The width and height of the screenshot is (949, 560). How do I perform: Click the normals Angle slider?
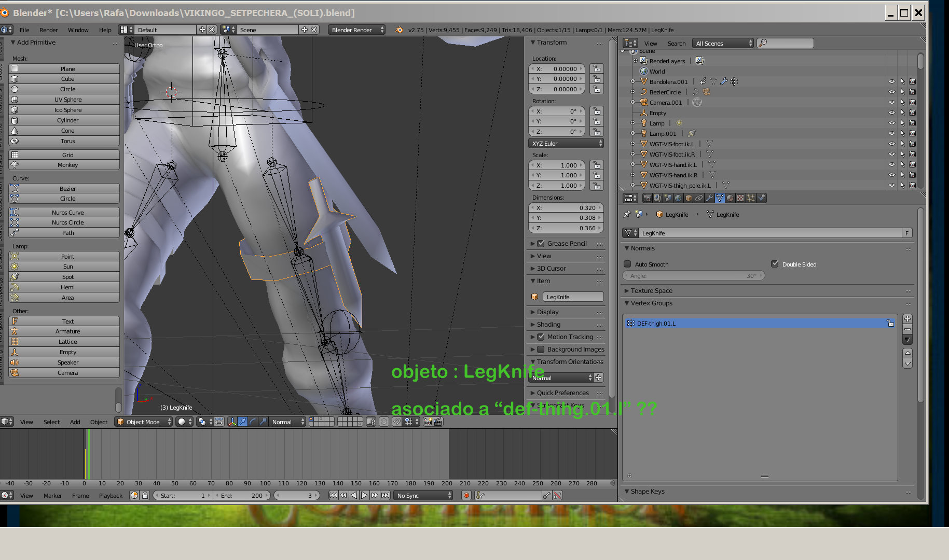pos(693,276)
